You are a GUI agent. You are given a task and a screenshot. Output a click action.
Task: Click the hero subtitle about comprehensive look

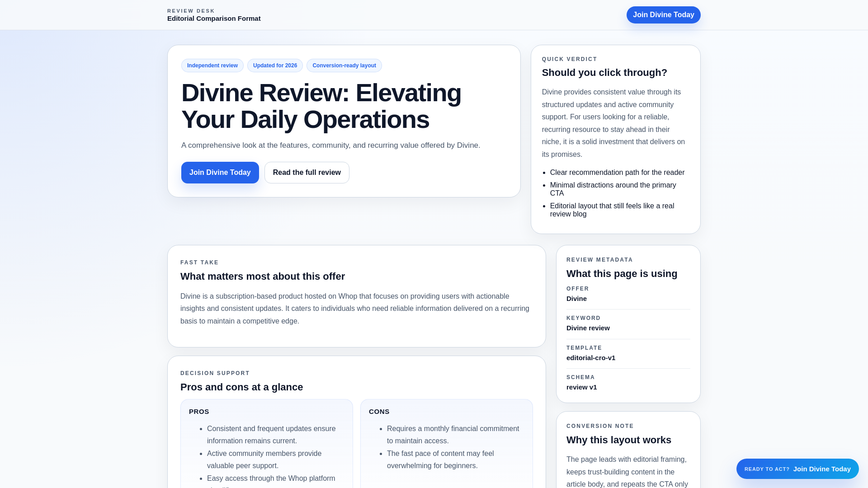tap(331, 145)
